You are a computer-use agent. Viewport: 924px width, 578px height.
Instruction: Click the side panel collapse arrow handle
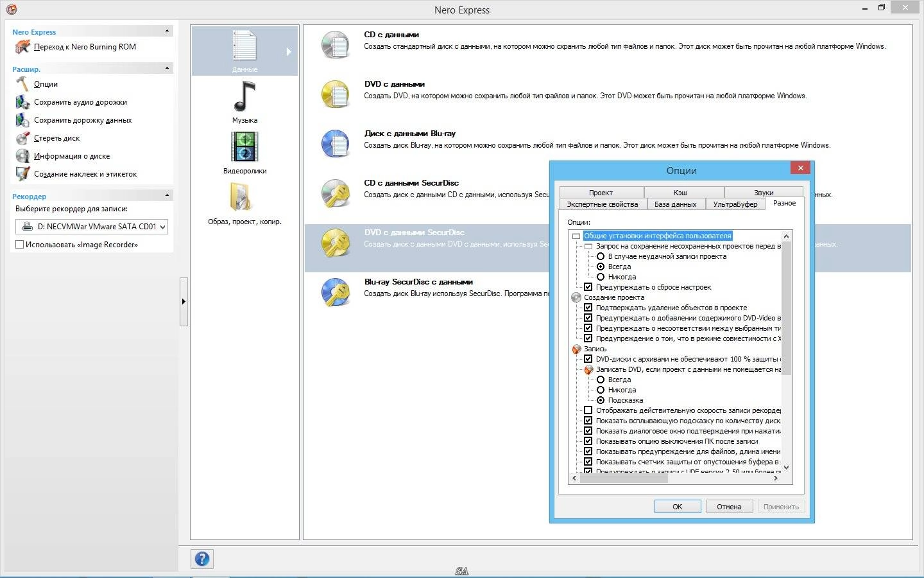(184, 301)
